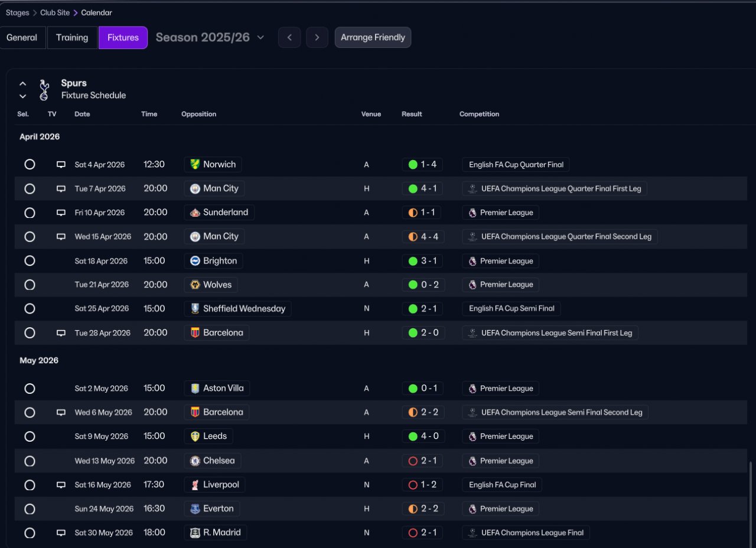This screenshot has height=548, width=756.
Task: Click the down chevron beside Fixture Schedule
Action: [23, 96]
